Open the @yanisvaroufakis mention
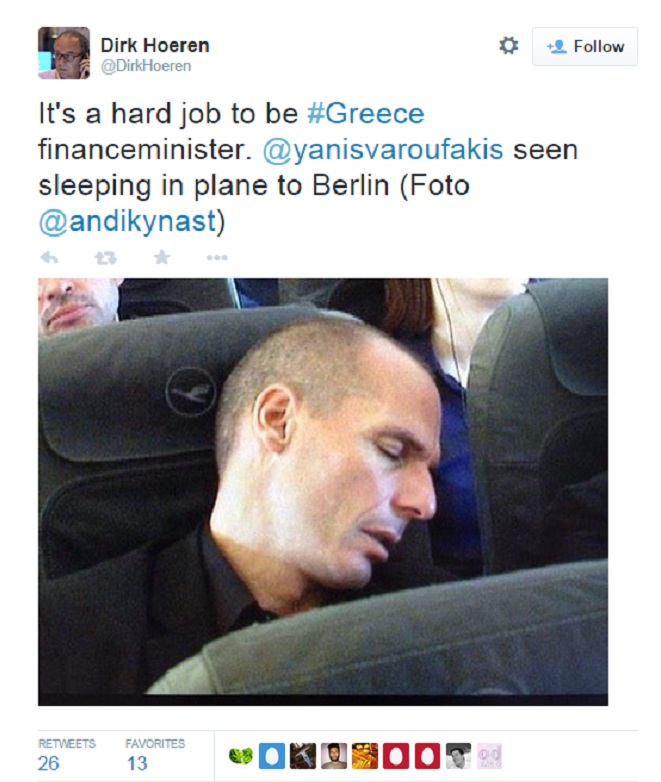 383,150
